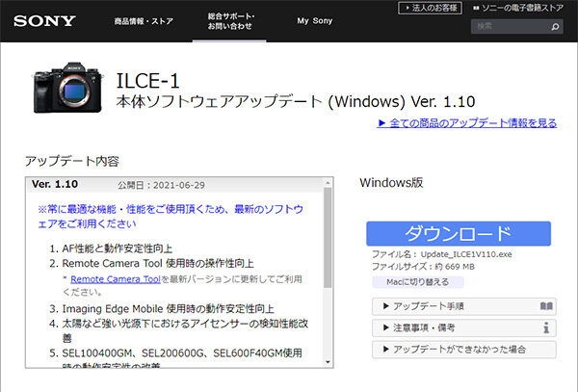The image size is (578, 392).
Task: Click the book icon on アップデート手順
Action: (x=546, y=306)
